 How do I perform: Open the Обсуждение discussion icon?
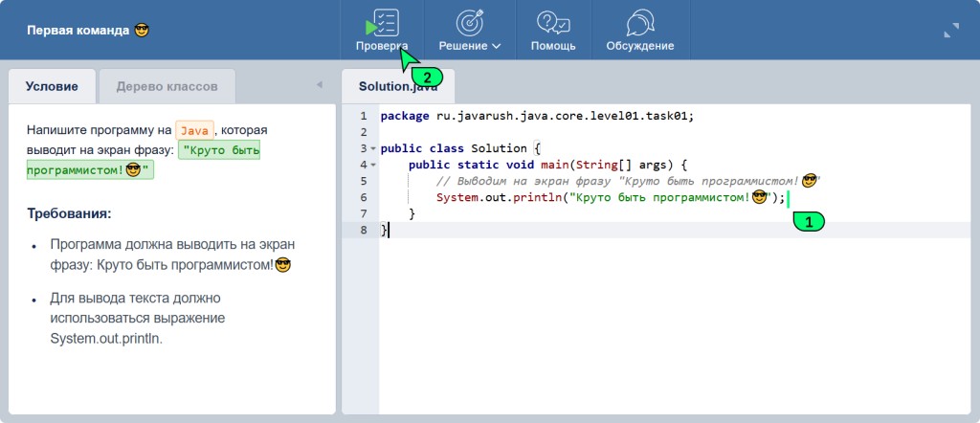pos(639,23)
